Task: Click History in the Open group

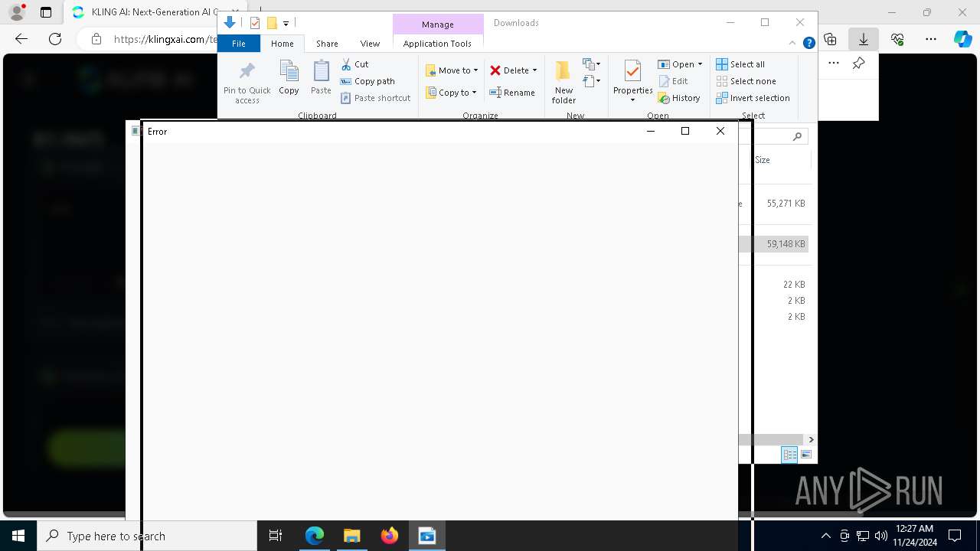Action: coord(679,98)
